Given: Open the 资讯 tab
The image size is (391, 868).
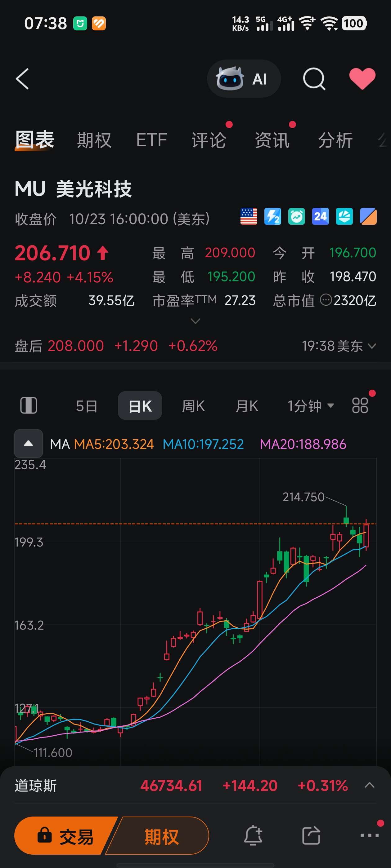Looking at the screenshot, I should pos(272,140).
